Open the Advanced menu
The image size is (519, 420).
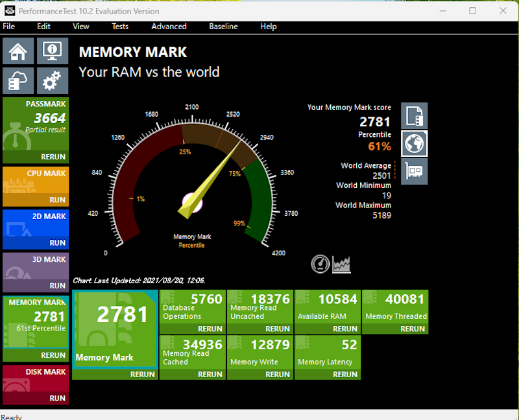169,27
